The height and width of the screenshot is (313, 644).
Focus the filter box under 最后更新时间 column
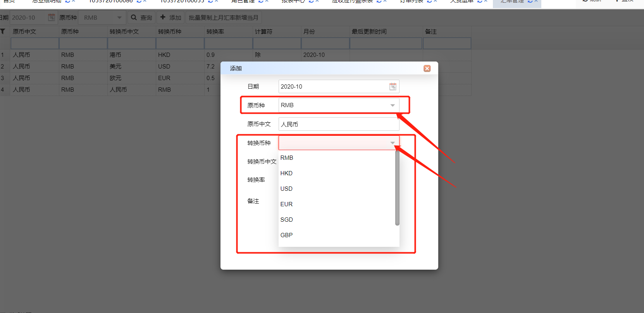click(x=386, y=43)
